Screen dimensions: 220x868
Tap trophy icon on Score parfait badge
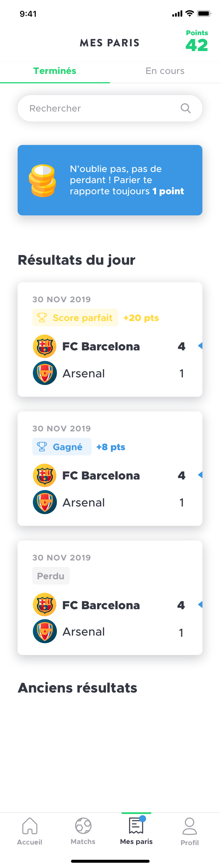(42, 318)
